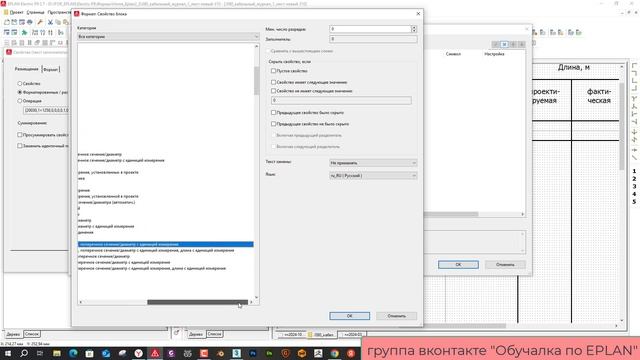Click property list scroll-down arrow
This screenshot has height=360, width=640.
click(257, 297)
